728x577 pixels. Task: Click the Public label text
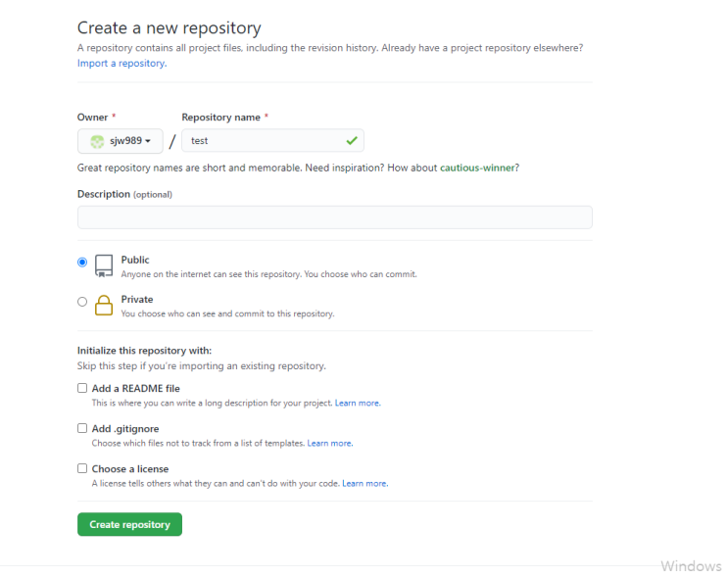(135, 260)
